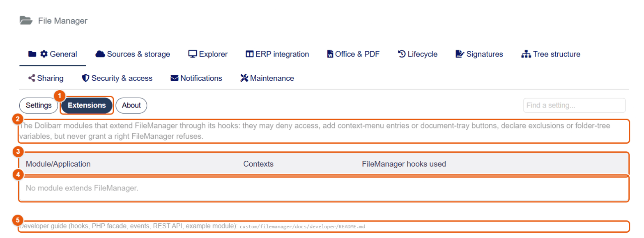Click the share icon for Sharing
The width and height of the screenshot is (644, 238).
(x=32, y=78)
